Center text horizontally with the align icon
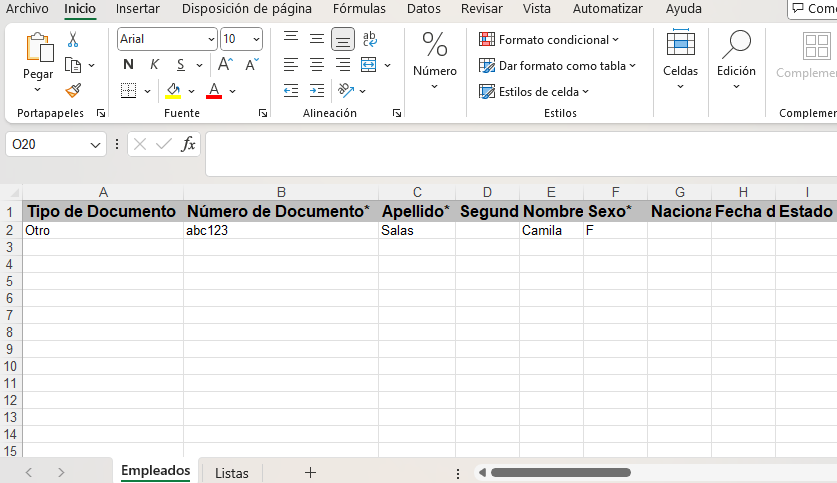837x483 pixels. click(317, 65)
